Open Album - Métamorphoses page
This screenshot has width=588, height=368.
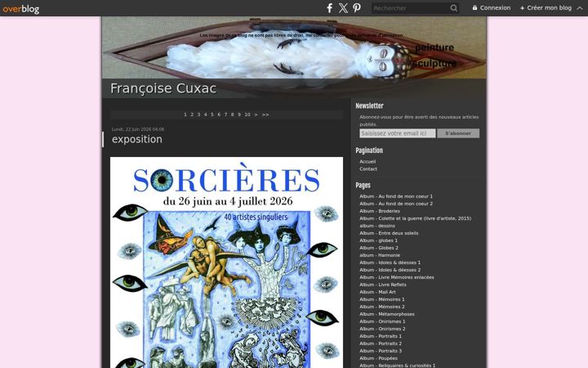[387, 314]
